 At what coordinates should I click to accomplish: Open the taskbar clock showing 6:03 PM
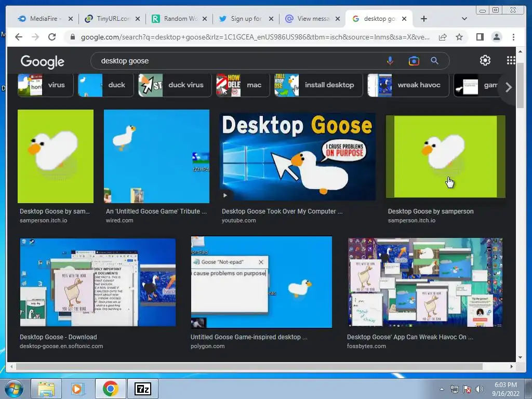[x=506, y=389]
